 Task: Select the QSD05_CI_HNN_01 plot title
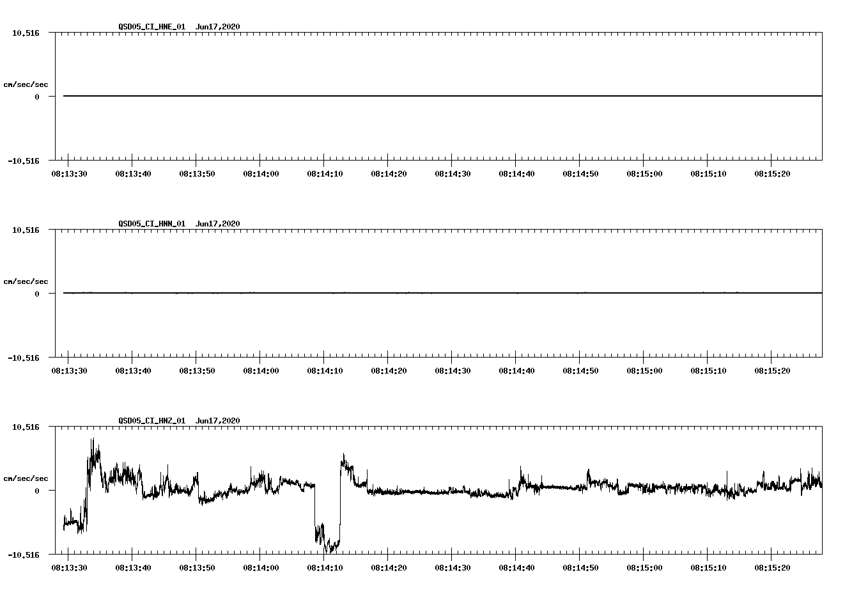[151, 224]
